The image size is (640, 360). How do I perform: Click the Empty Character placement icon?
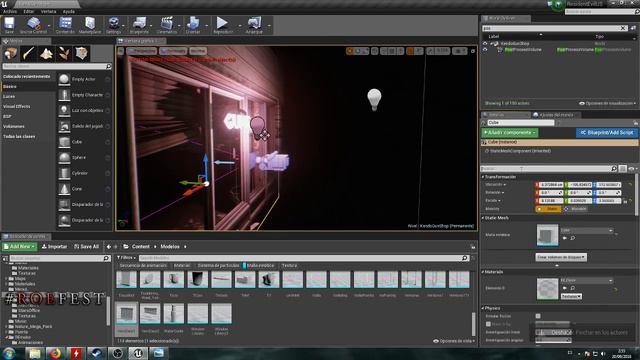coord(64,95)
